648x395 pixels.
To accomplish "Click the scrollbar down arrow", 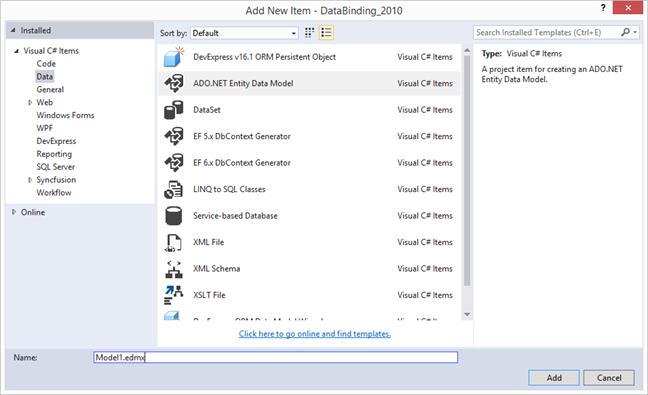I will point(467,314).
